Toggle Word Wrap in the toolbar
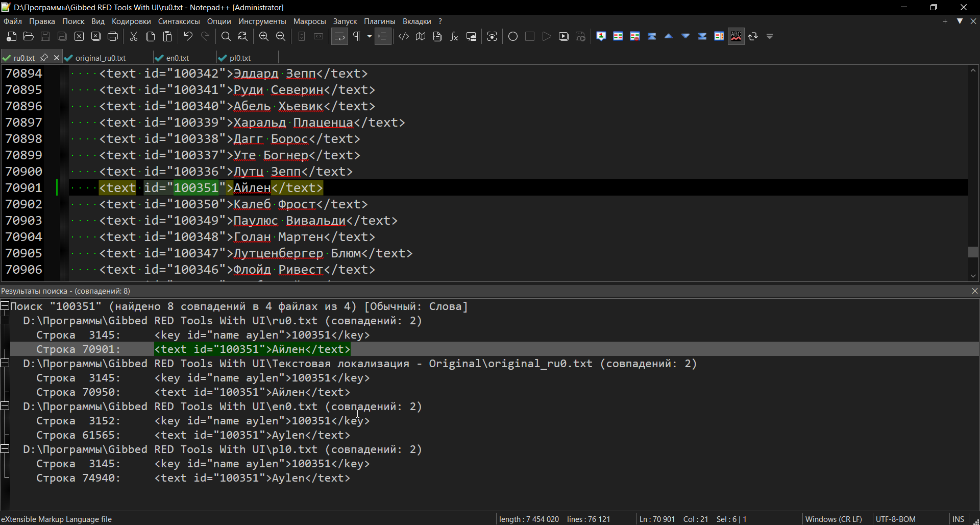The image size is (980, 525). point(339,36)
